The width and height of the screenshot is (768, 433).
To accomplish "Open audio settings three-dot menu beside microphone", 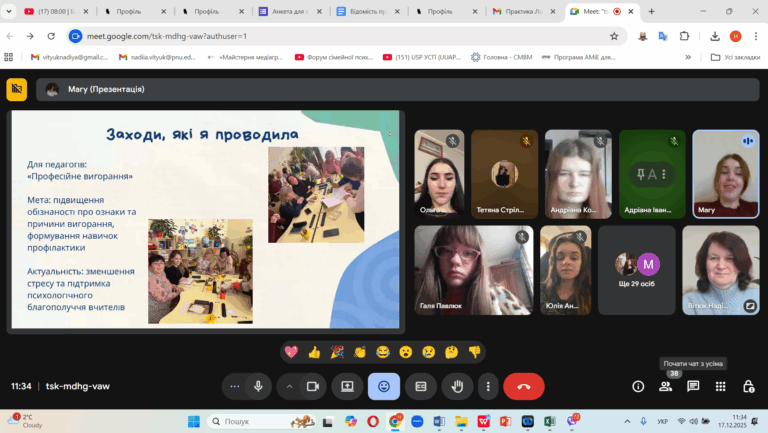I will pos(234,386).
